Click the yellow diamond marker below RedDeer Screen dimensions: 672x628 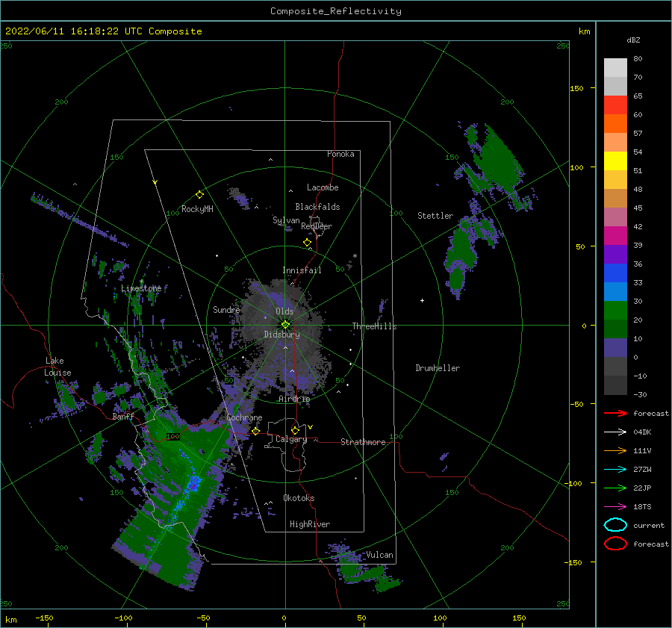click(307, 243)
